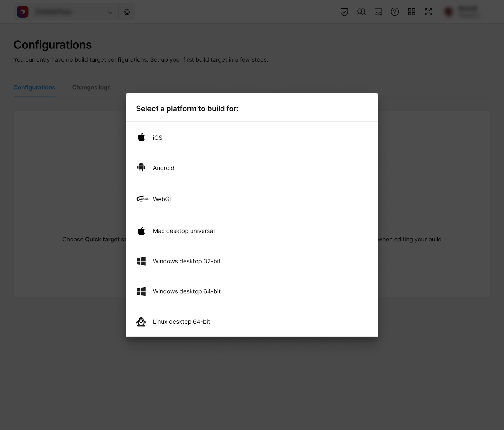504x430 pixels.
Task: Click the Mac desktop universal Apple icon
Action: click(141, 231)
